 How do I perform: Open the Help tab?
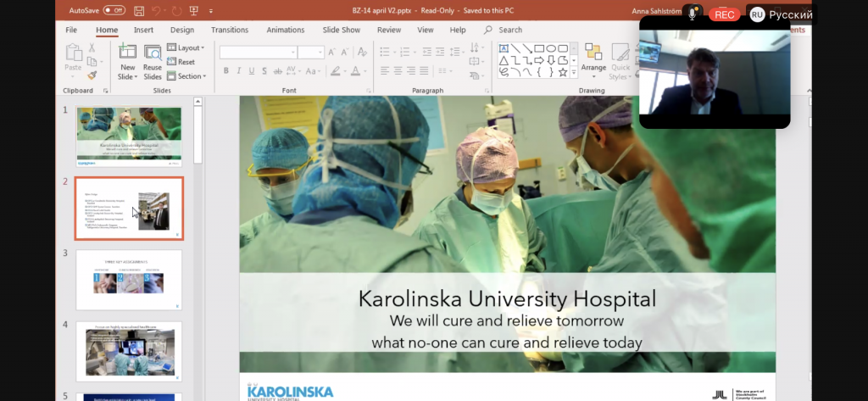click(458, 30)
